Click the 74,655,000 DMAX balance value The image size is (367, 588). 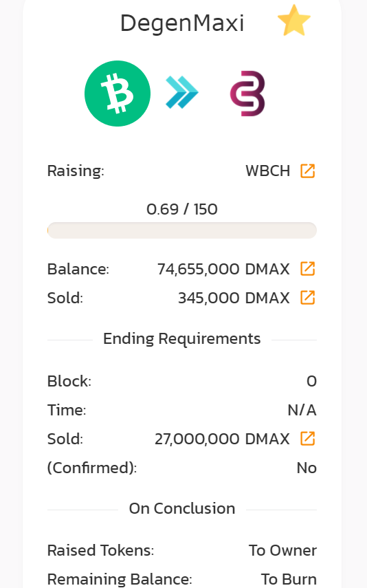pos(223,269)
